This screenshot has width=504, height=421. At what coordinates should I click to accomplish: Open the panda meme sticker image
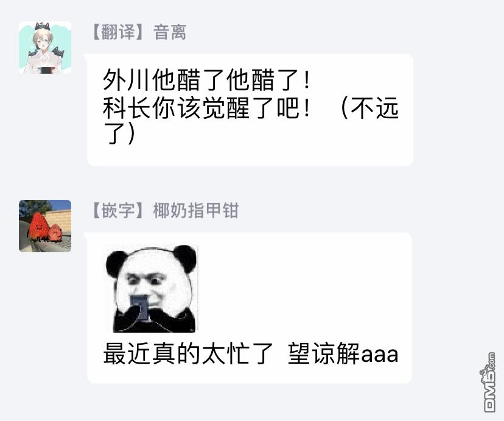click(x=151, y=289)
